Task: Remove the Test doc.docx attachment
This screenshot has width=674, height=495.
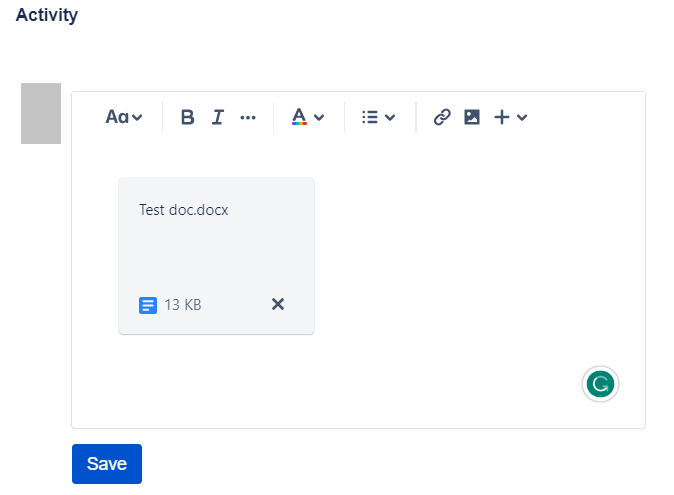Action: (278, 304)
